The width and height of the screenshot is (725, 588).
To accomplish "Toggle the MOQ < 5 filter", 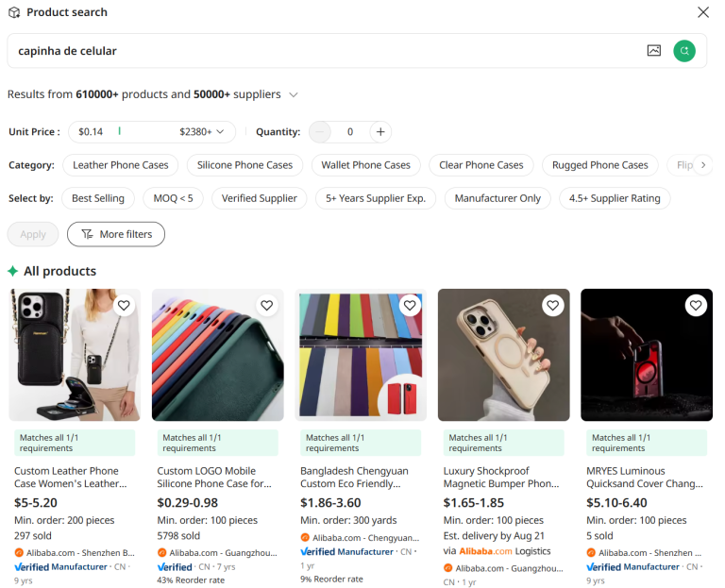I will 173,198.
